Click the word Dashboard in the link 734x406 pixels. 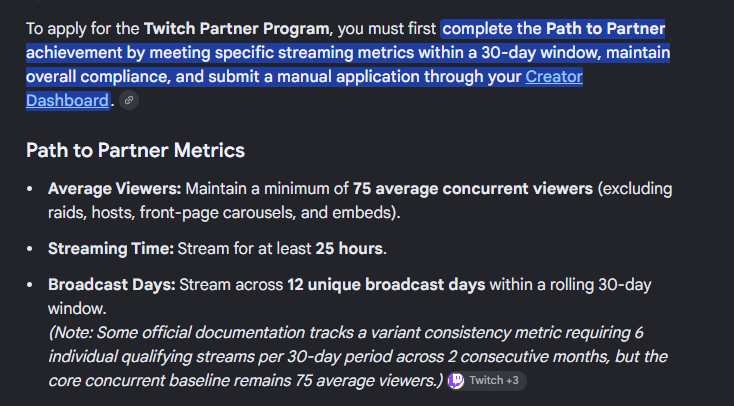[67, 101]
